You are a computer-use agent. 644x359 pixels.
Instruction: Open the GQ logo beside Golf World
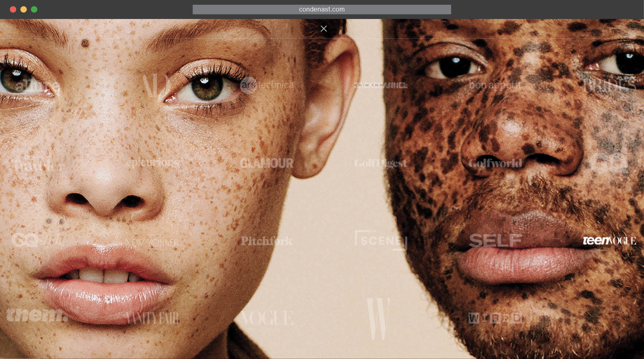(x=609, y=163)
